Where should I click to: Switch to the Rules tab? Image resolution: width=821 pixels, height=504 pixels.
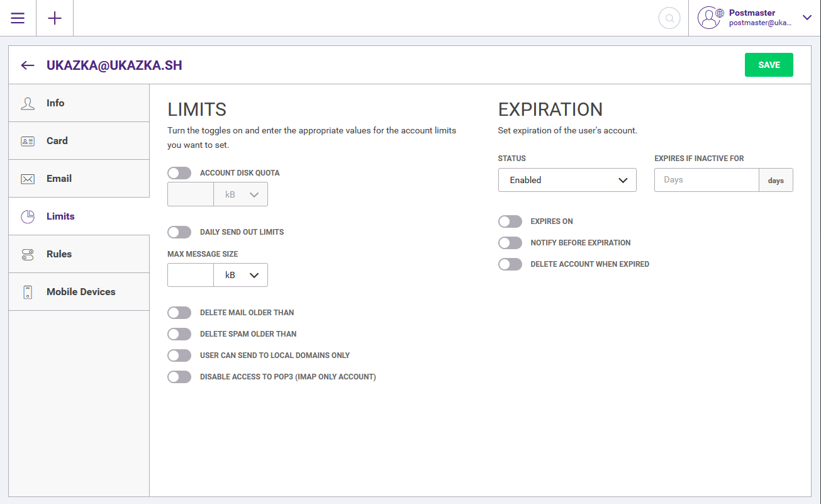[x=59, y=254]
